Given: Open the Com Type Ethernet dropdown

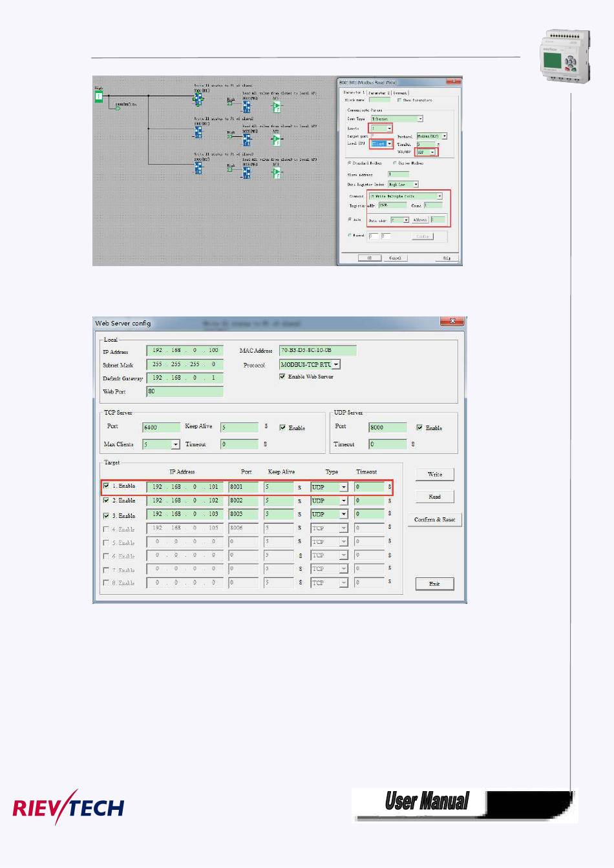Looking at the screenshot, I should point(420,119).
